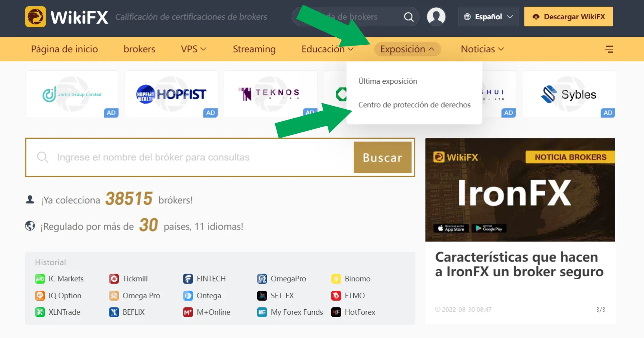
Task: Open the HOPFIST ad card
Action: [x=172, y=94]
